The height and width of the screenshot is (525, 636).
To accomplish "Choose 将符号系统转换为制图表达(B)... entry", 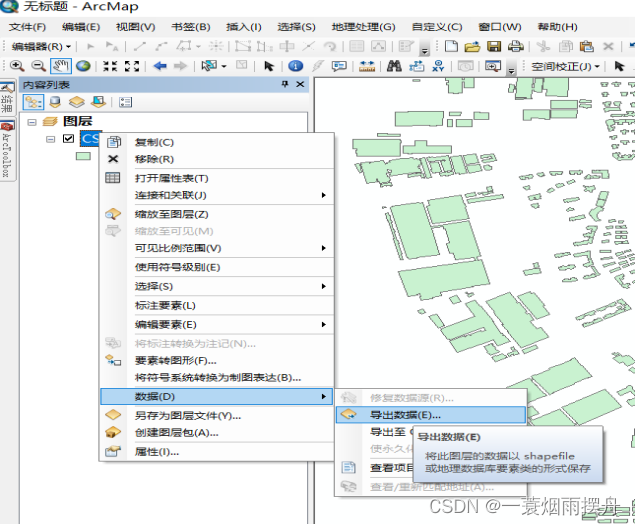I will tap(217, 377).
